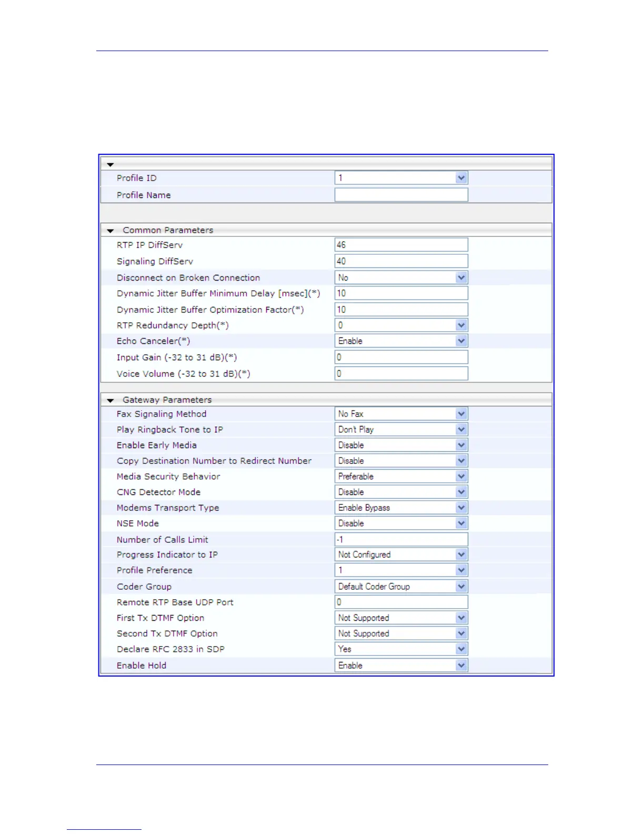Edit the Number of Calls Limit field
644x834 pixels.
(x=401, y=540)
